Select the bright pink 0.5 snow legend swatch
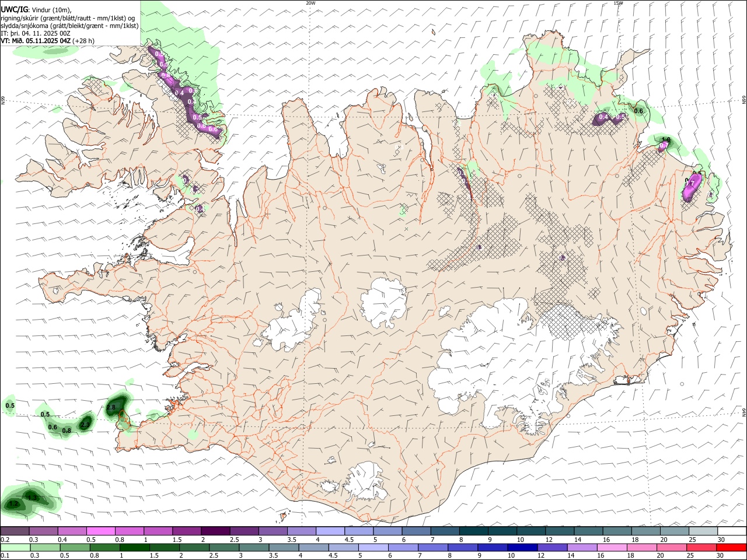This screenshot has width=747, height=560. pyautogui.click(x=100, y=531)
